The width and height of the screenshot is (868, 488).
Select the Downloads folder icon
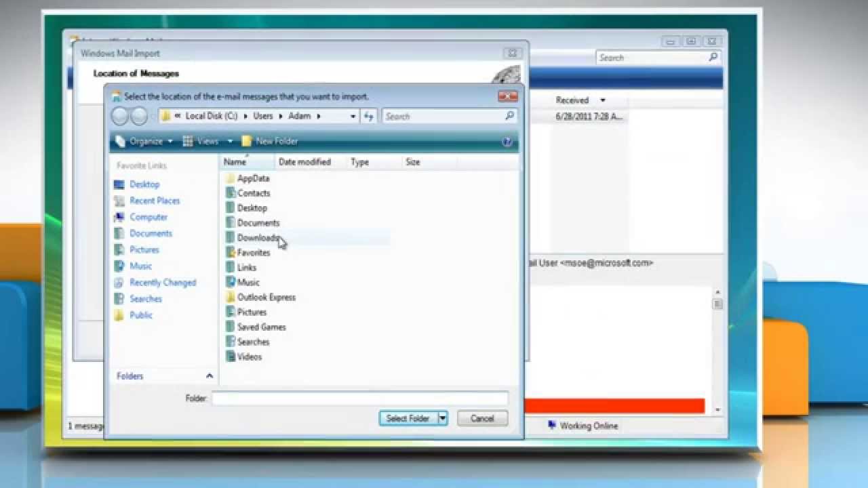pyautogui.click(x=231, y=238)
